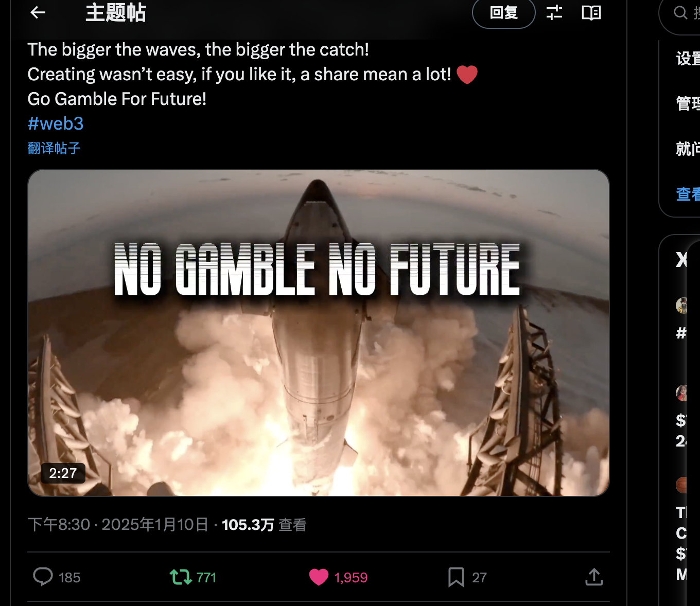Open the #web3 hashtag link
This screenshot has width=700, height=606.
click(x=56, y=123)
